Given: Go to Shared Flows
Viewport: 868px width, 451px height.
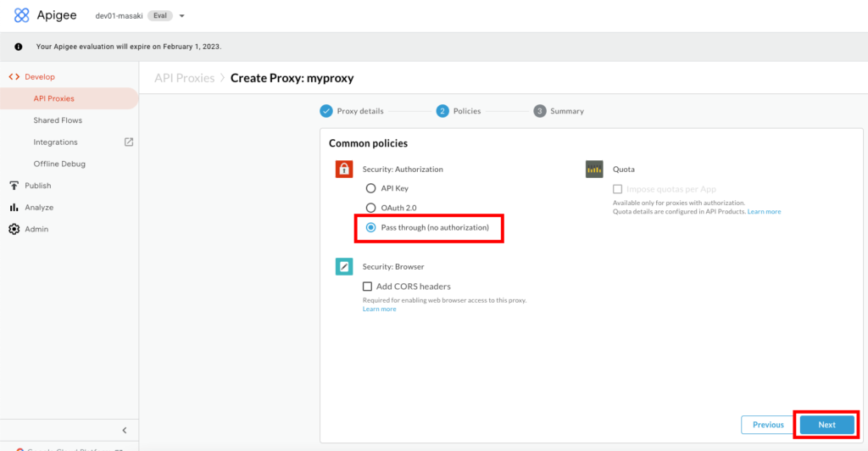Looking at the screenshot, I should 58,120.
